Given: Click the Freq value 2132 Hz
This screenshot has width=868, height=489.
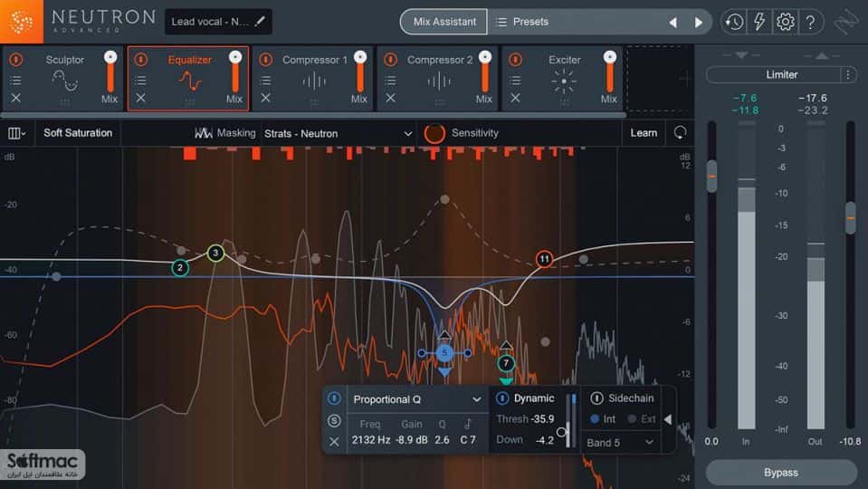Looking at the screenshot, I should [371, 440].
